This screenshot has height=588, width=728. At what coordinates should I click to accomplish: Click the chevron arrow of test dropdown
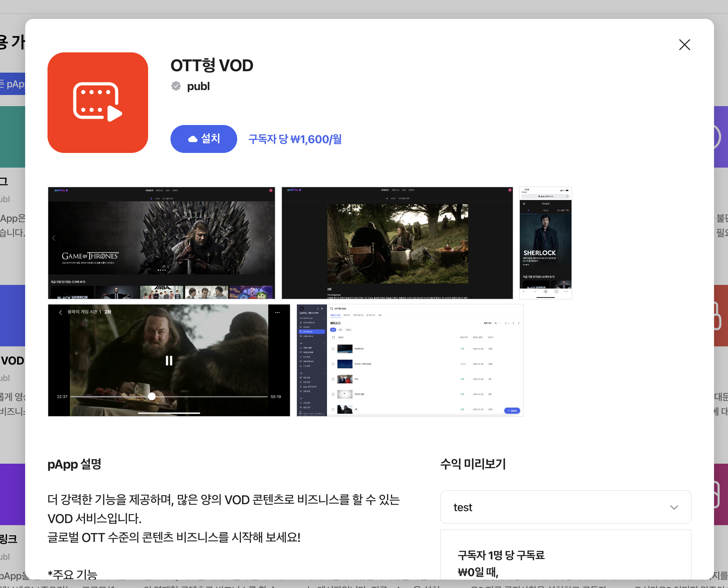tap(674, 507)
